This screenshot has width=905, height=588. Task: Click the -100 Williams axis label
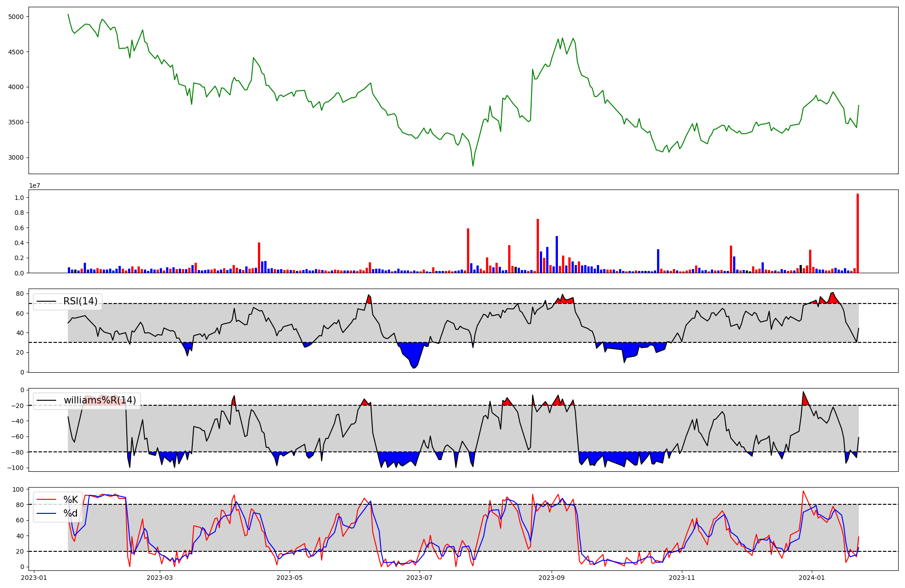tap(15, 468)
